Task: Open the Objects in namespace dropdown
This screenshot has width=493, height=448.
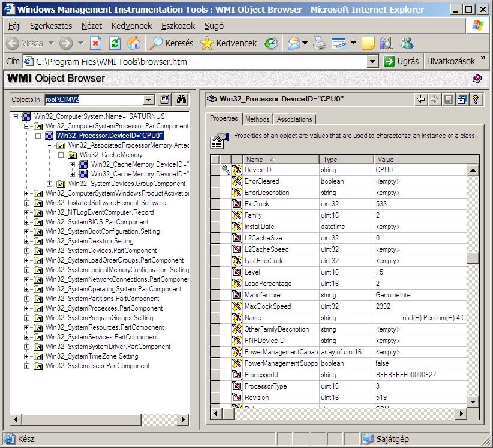Action: click(149, 100)
